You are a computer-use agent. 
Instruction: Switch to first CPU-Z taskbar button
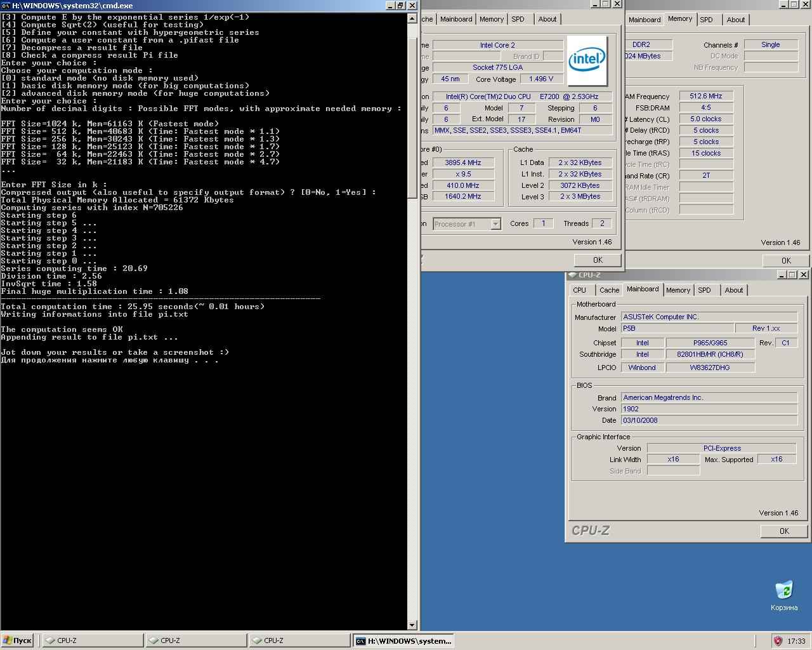(x=93, y=640)
